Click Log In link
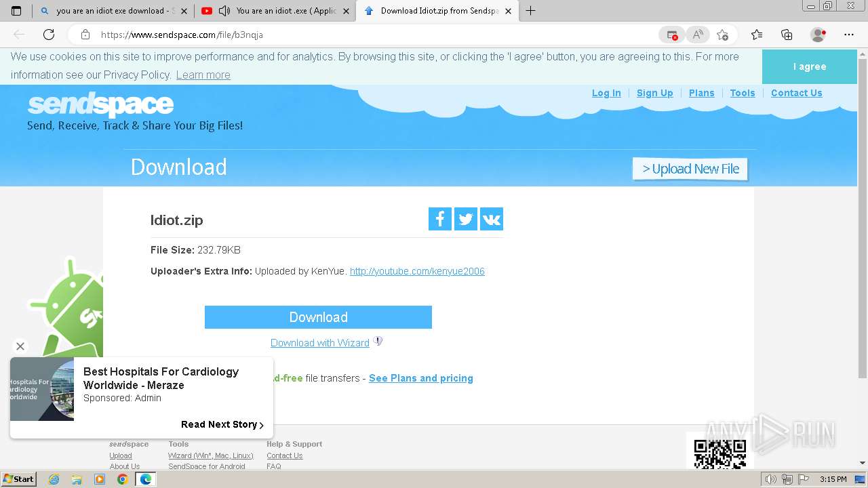Screen dimensions: 868x488 [x=606, y=93]
